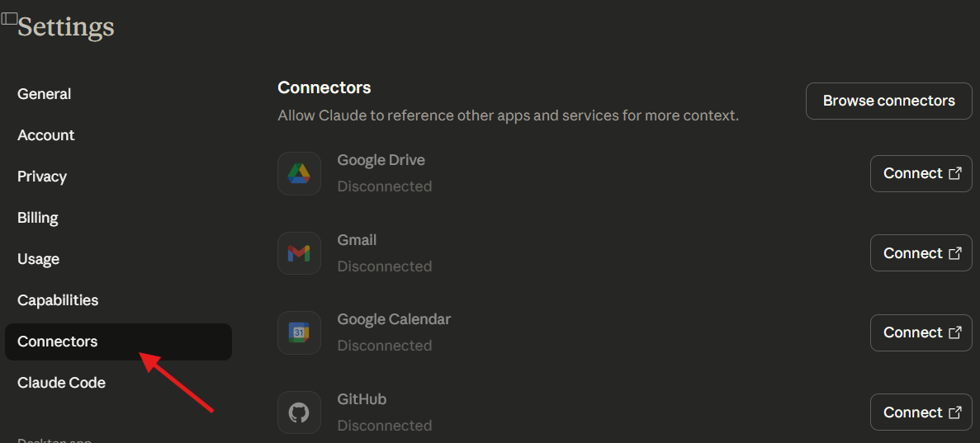Viewport: 980px width, 443px height.
Task: Connect the Google Drive connector
Action: 921,173
